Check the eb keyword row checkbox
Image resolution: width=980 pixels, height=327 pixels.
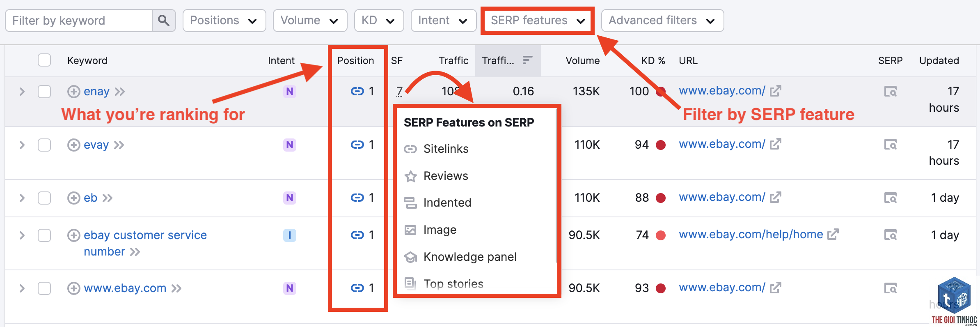click(44, 198)
